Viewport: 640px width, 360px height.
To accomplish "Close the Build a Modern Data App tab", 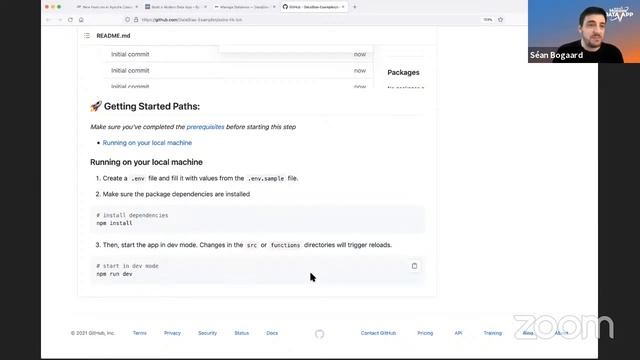I will coord(205,7).
